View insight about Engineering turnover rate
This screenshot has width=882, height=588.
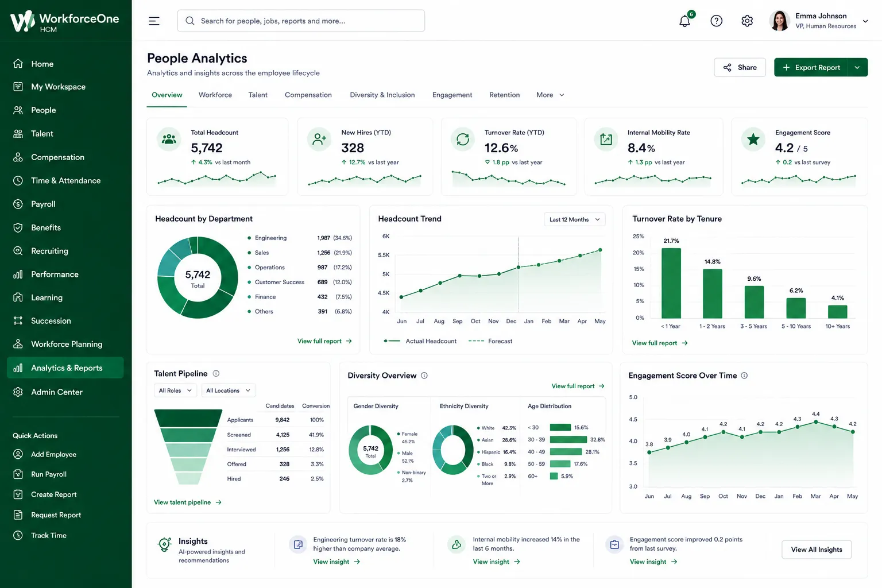pyautogui.click(x=336, y=562)
